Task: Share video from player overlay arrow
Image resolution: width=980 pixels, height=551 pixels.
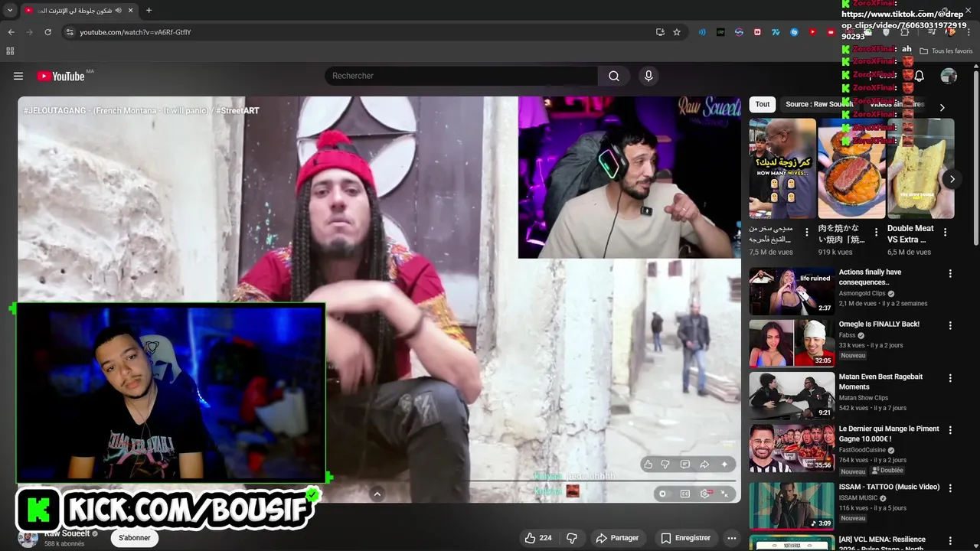Action: 704,465
